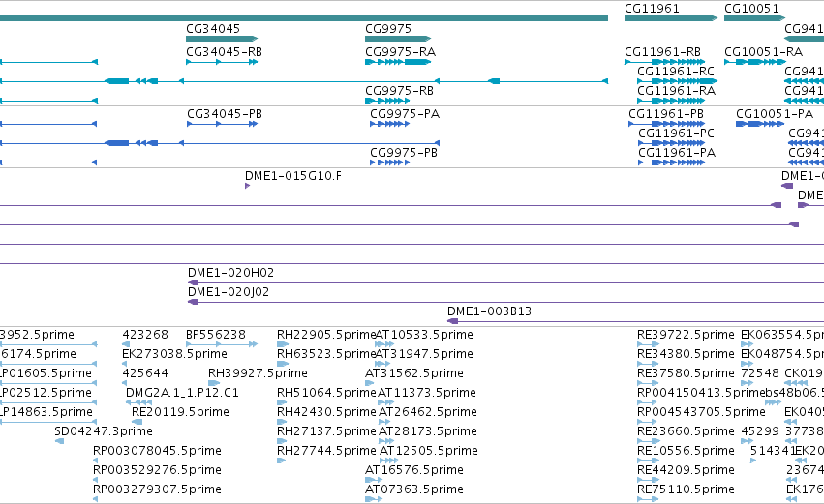Open EST AT26462.5prime
Image resolution: width=824 pixels, height=504 pixels.
coord(428,412)
